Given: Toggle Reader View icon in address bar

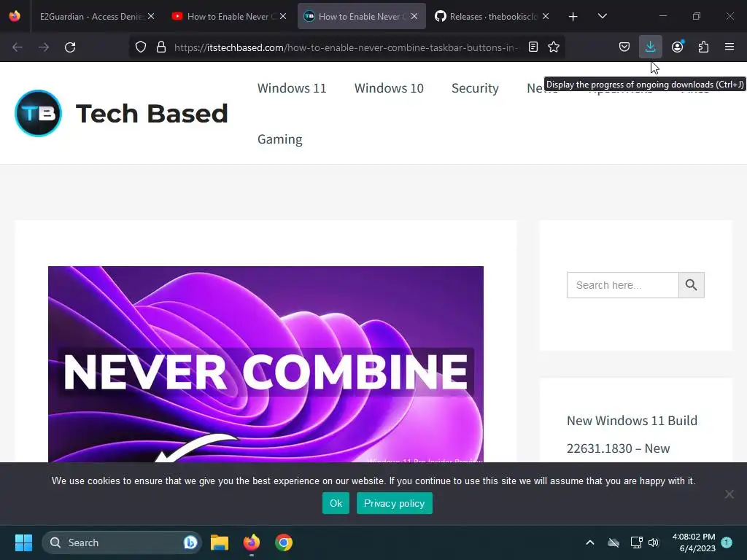Looking at the screenshot, I should click(533, 47).
